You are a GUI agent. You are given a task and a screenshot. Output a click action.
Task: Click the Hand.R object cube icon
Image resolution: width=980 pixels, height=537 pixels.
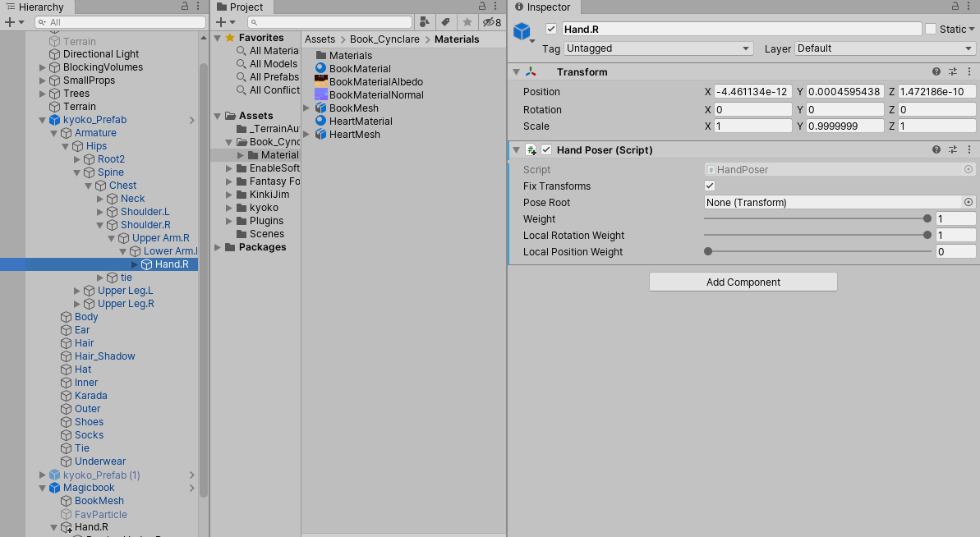point(522,30)
